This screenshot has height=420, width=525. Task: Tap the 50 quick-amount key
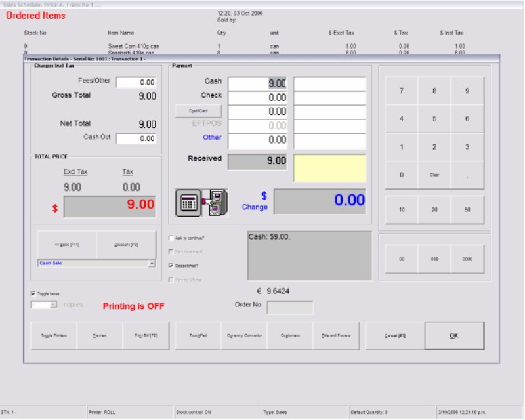467,210
